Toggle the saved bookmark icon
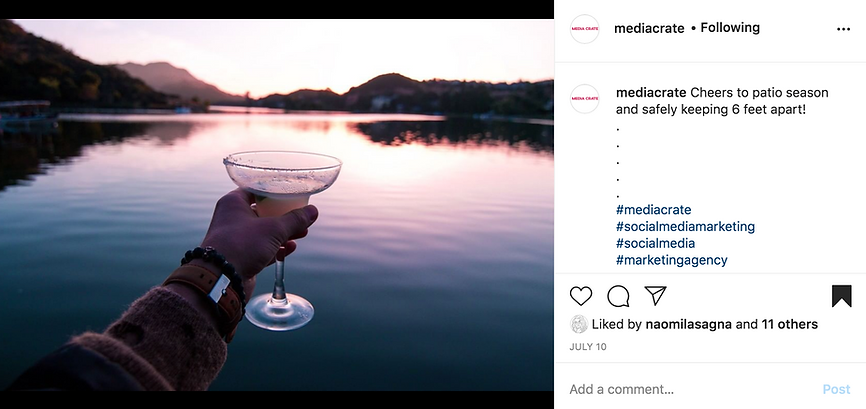Screen dimensions: 866x409 (x=841, y=296)
